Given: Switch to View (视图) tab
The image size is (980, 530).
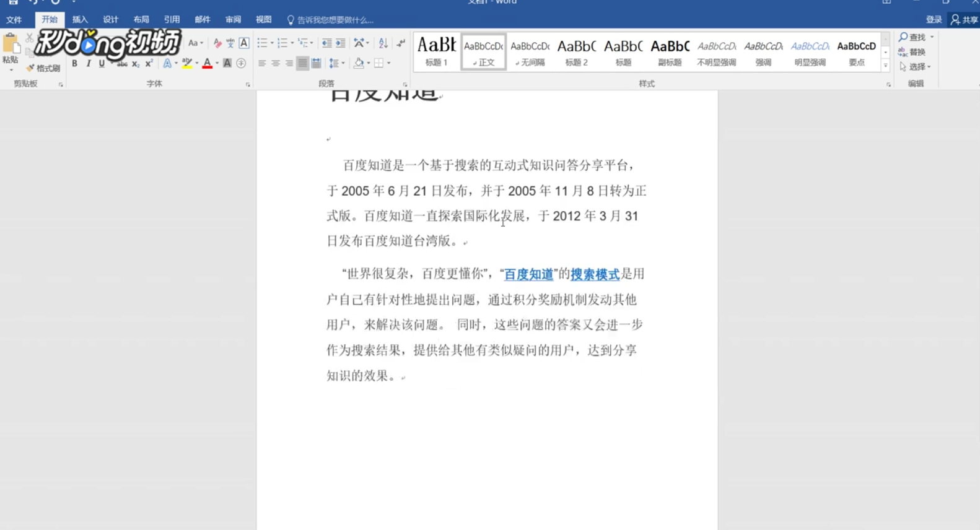Looking at the screenshot, I should pyautogui.click(x=264, y=20).
